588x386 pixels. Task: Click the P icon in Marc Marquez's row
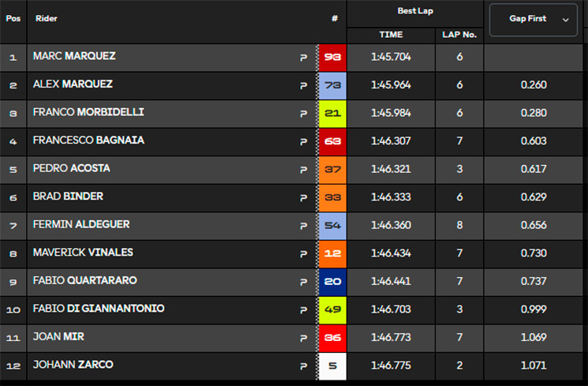click(304, 58)
